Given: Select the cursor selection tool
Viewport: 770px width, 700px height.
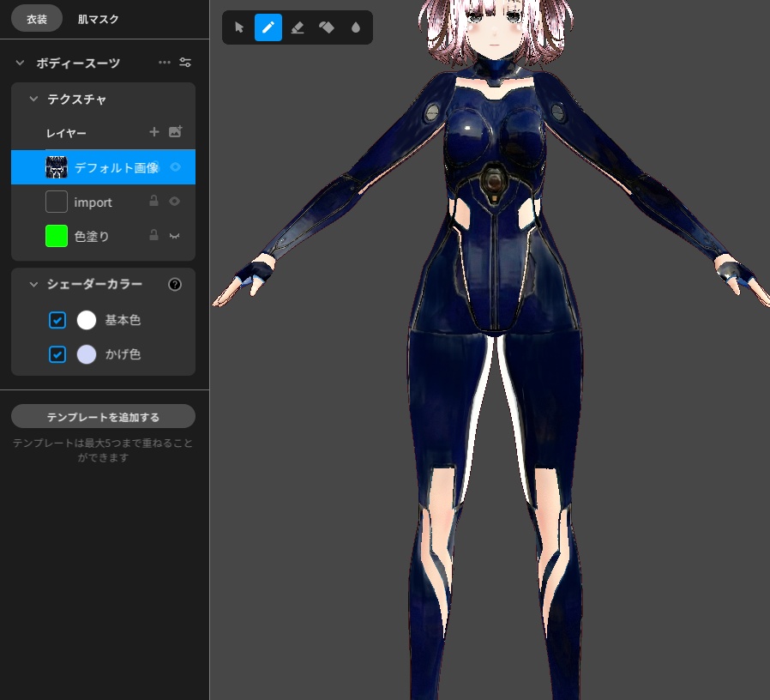Looking at the screenshot, I should [239, 27].
